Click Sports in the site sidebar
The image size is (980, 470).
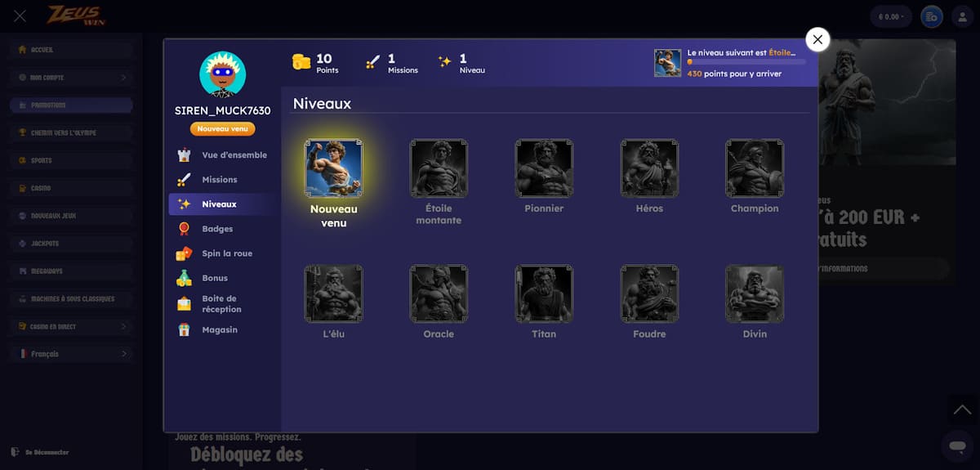(x=71, y=160)
